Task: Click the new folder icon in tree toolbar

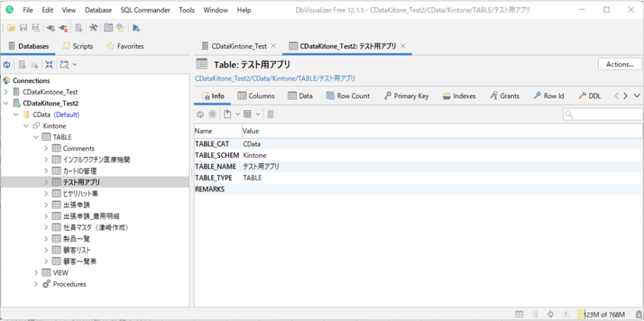Action: pyautogui.click(x=35, y=65)
